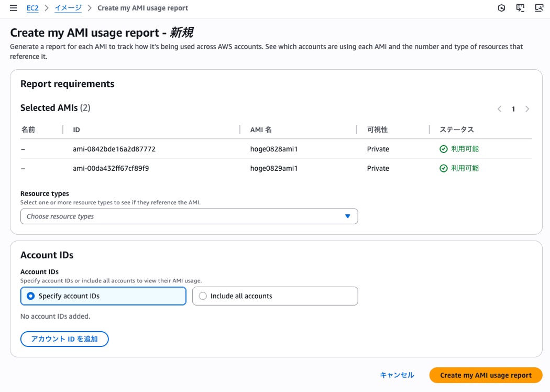Click the rightmost monitor icon in header

539,8
